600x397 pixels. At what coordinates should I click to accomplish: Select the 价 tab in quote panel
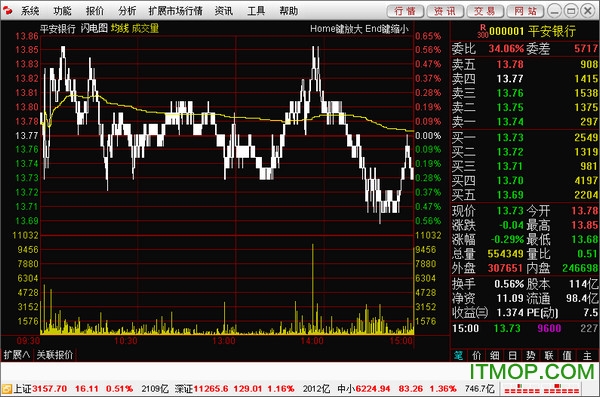(x=476, y=356)
